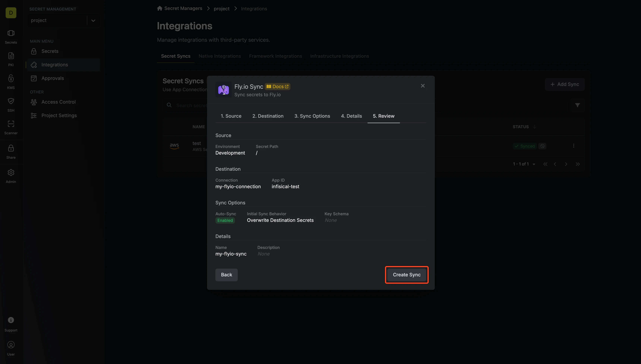Open the Framework Integrations tab
This screenshot has width=641, height=364.
(x=275, y=56)
